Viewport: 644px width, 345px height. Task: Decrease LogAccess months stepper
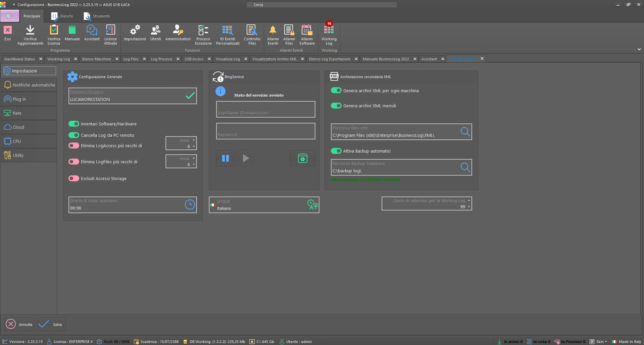194,147
